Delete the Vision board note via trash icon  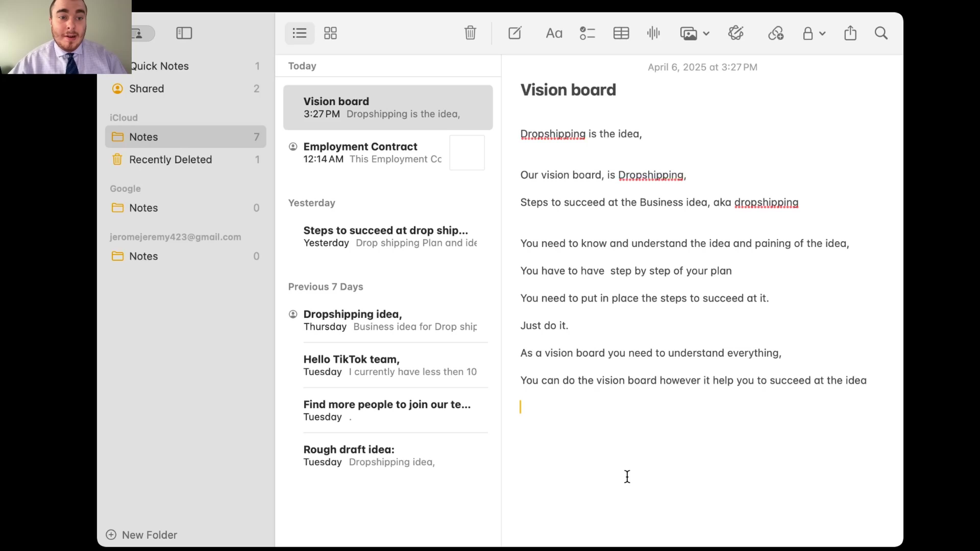pos(470,33)
